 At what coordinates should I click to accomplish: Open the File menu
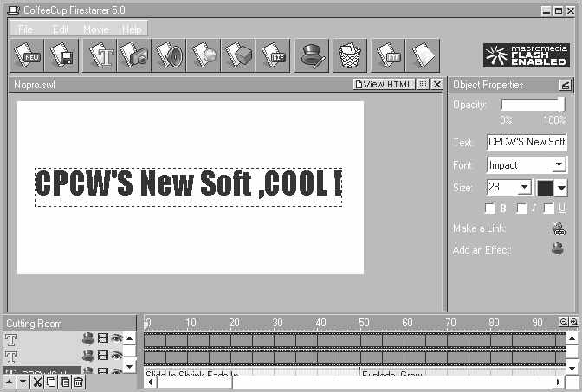pyautogui.click(x=25, y=29)
